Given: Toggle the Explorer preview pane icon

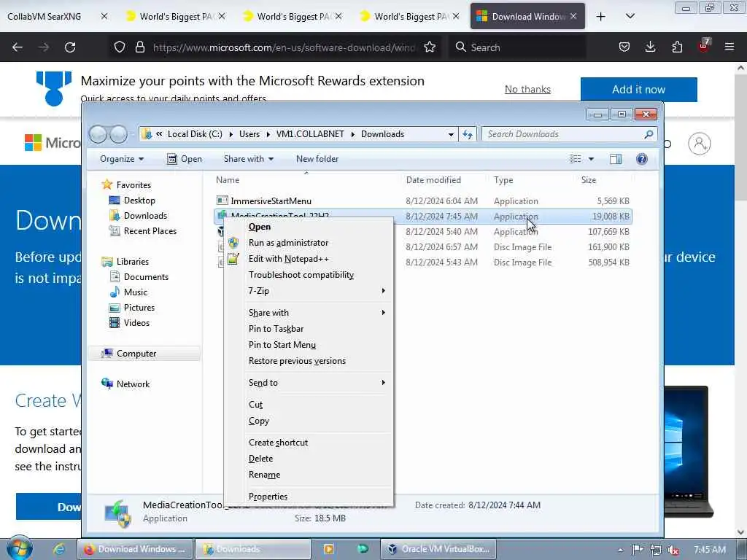Looking at the screenshot, I should click(616, 159).
